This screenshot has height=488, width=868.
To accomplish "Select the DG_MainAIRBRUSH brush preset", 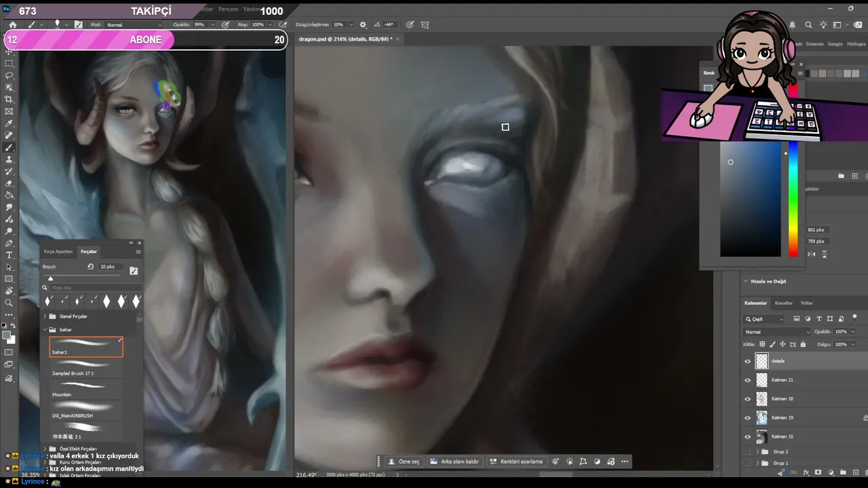I will [86, 410].
